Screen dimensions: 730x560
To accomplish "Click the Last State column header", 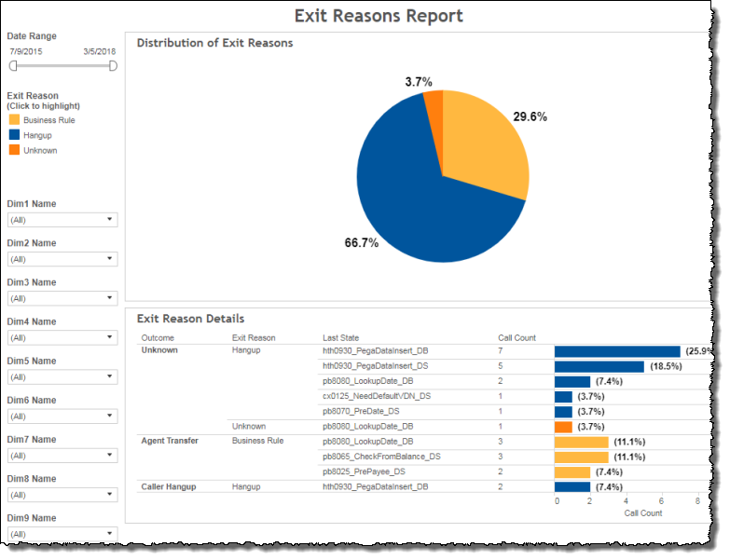I will [340, 337].
